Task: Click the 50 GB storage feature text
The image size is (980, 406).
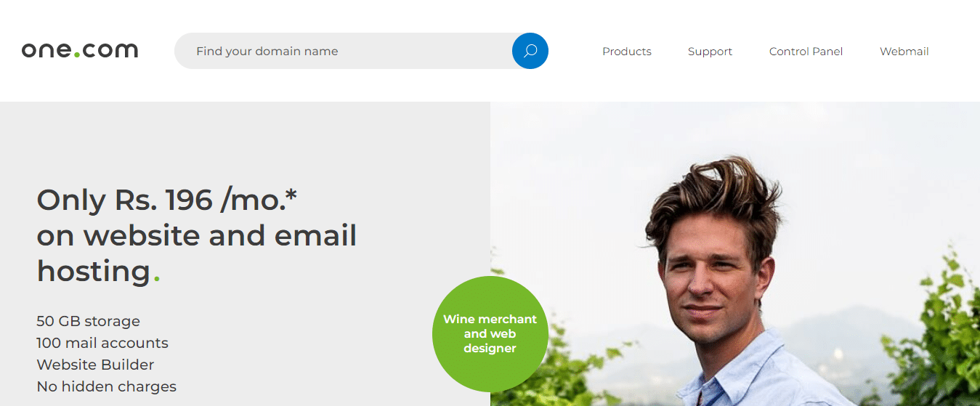Action: (x=88, y=321)
